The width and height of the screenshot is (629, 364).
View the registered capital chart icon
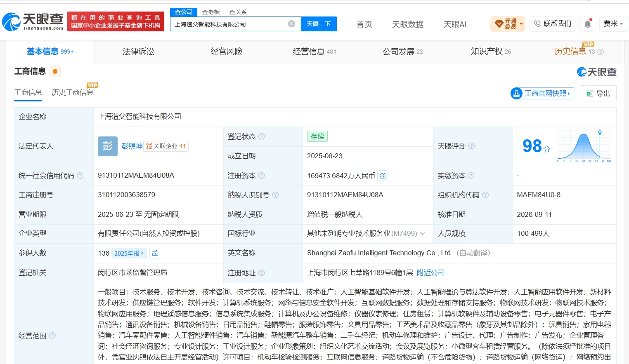point(383,176)
